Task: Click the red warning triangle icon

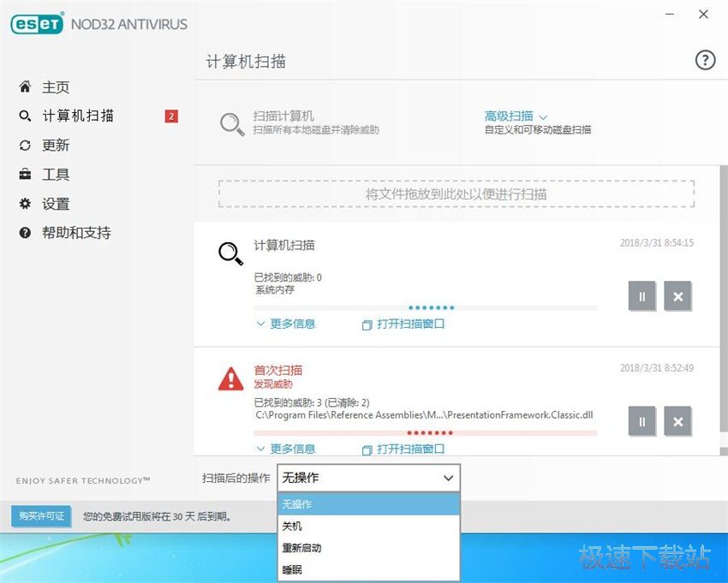Action: [230, 378]
